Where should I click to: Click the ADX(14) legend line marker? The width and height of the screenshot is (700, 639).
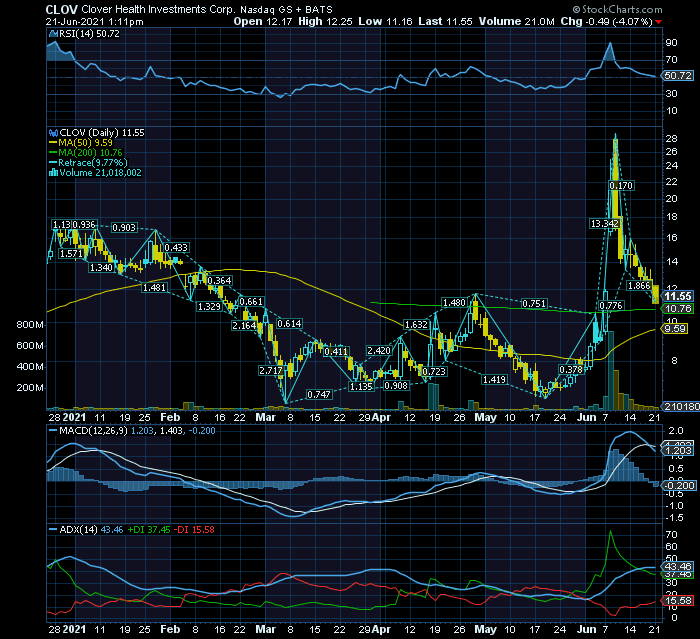tap(53, 530)
